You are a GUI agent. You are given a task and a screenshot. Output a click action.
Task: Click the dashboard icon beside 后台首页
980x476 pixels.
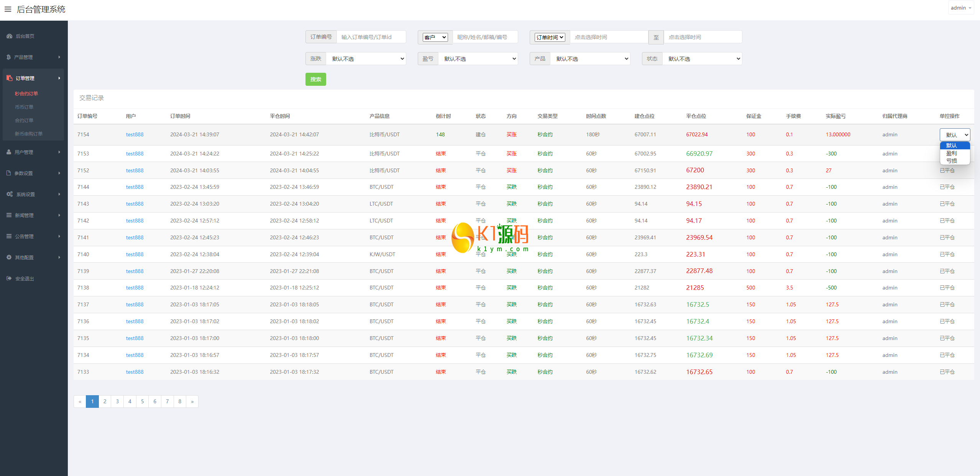click(x=10, y=36)
